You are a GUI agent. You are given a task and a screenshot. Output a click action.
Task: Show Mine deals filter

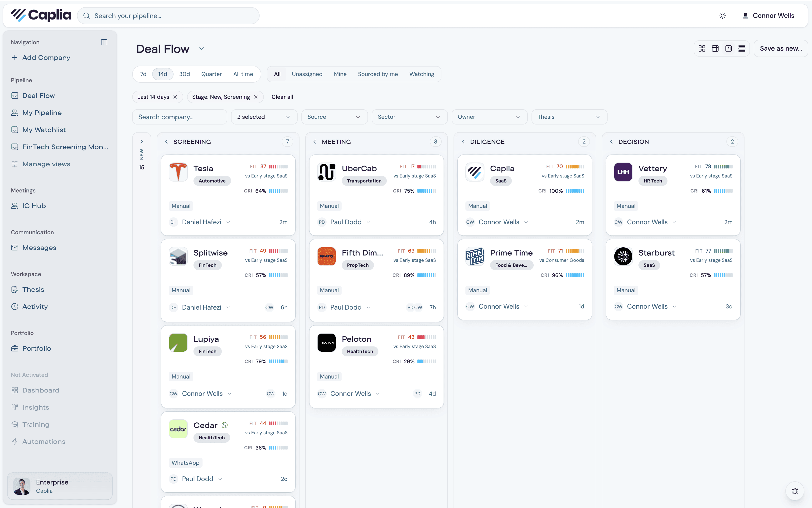click(x=340, y=74)
